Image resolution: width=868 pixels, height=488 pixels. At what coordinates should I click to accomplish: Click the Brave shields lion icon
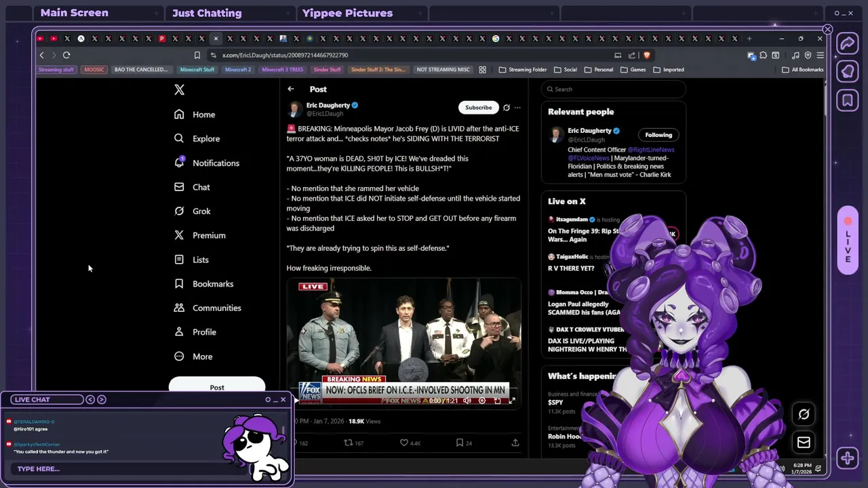pyautogui.click(x=646, y=55)
